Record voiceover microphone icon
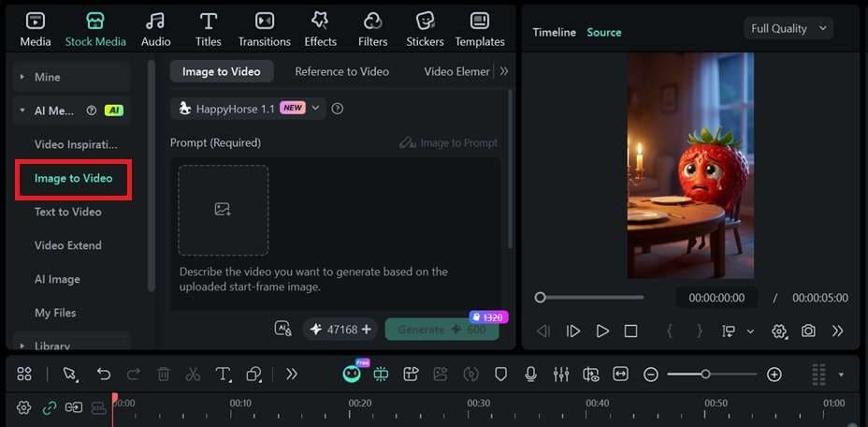Viewport: 868px width, 427px height. 530,375
